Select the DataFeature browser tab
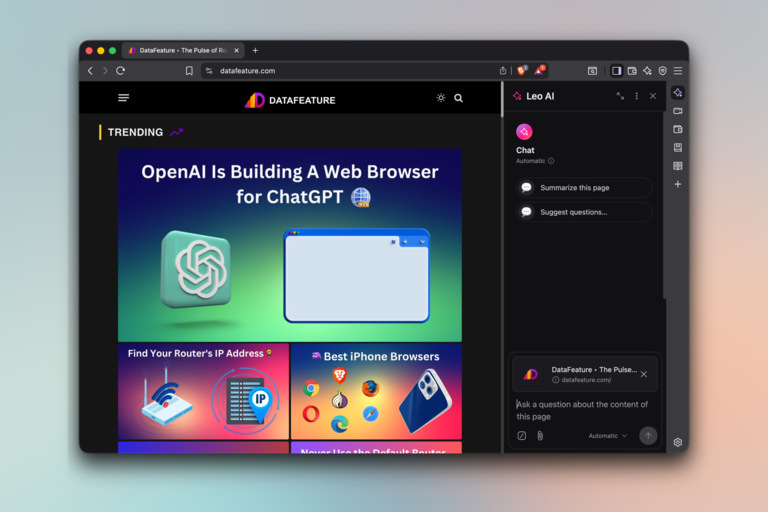 (183, 50)
